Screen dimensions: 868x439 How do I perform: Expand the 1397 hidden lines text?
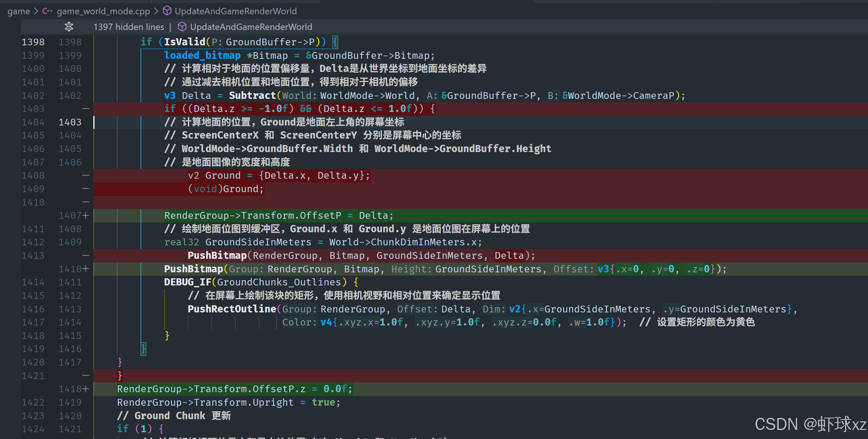pyautogui.click(x=129, y=27)
